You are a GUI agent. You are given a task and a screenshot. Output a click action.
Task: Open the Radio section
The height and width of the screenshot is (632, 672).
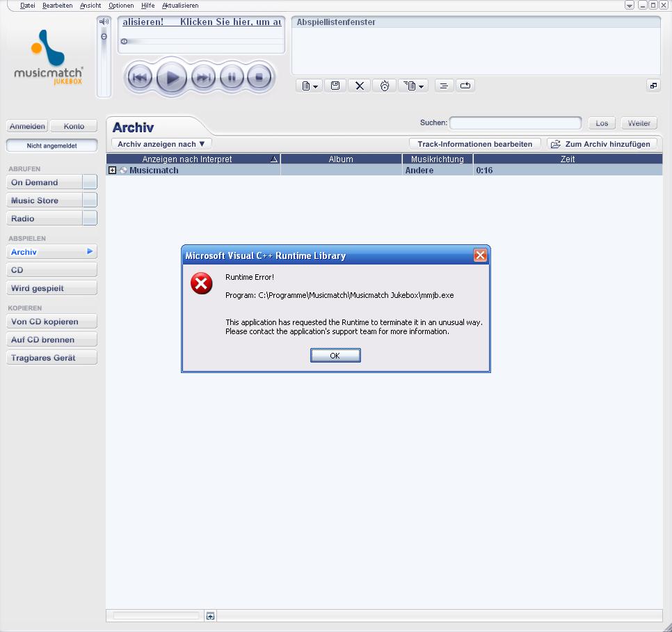(44, 219)
